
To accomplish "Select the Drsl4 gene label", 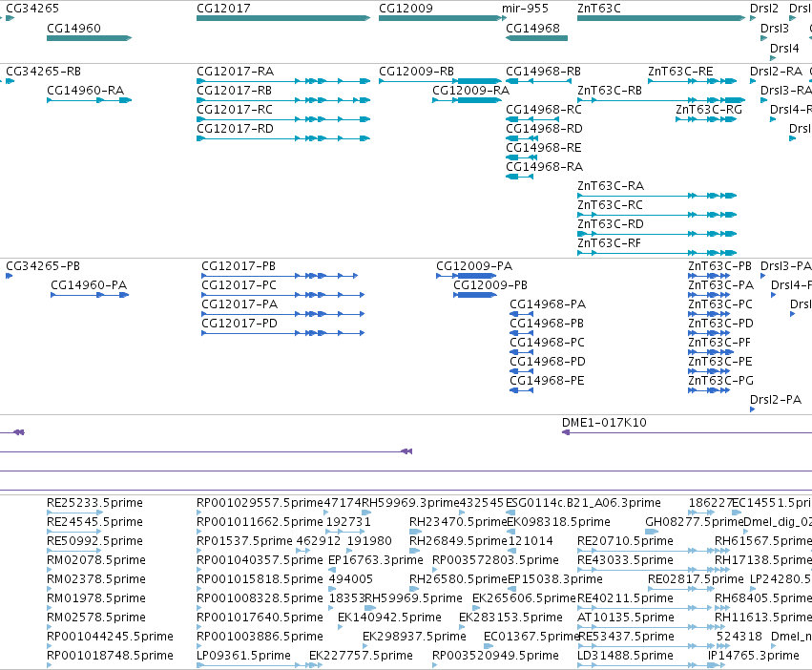I will click(784, 49).
